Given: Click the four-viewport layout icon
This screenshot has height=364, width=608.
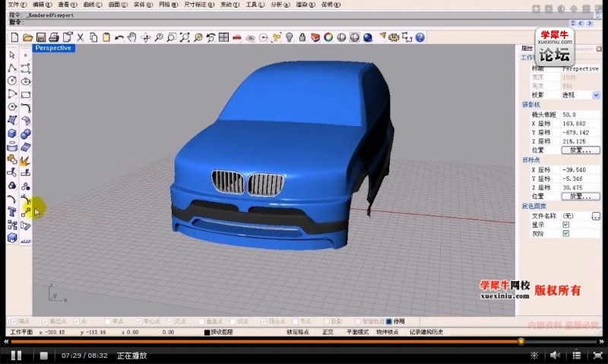Looking at the screenshot, I should click(x=223, y=37).
